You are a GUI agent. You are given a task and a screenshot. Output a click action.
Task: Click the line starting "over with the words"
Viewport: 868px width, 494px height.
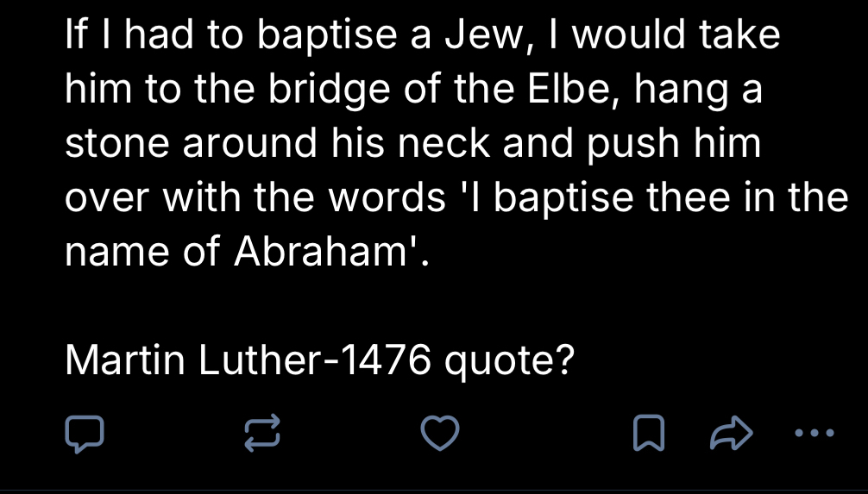click(456, 198)
